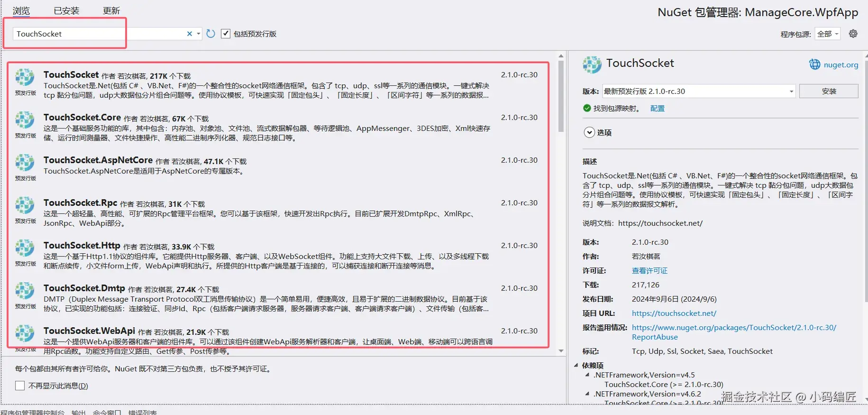Select the TouchSocket.WebApi package icon
868x415 pixels.
pyautogui.click(x=25, y=333)
